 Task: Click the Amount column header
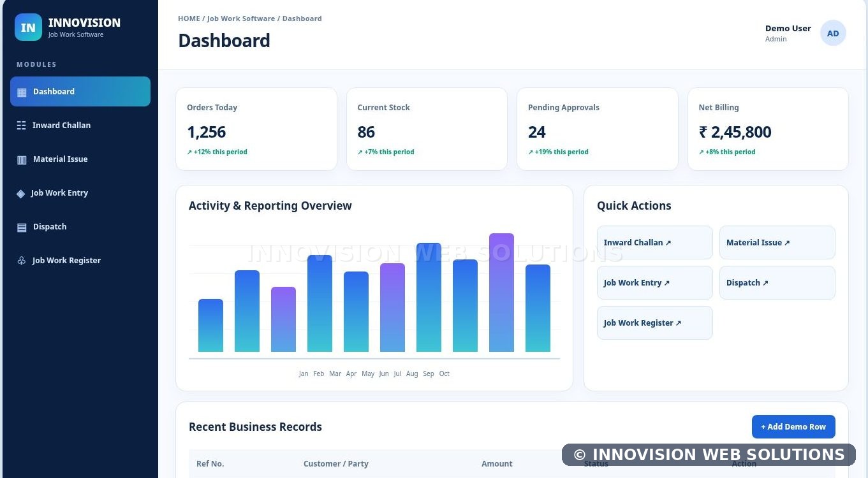[497, 464]
